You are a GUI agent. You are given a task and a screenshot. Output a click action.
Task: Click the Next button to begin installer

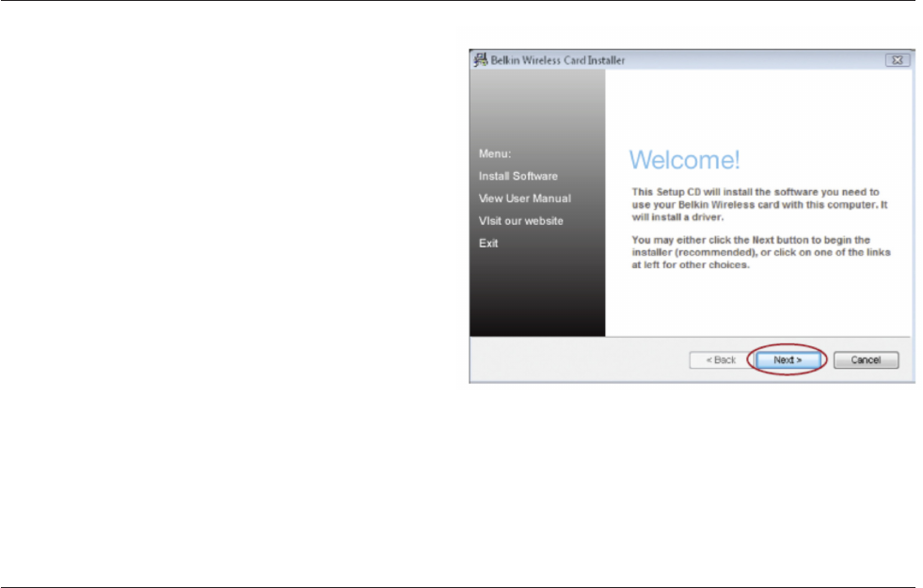pyautogui.click(x=788, y=359)
